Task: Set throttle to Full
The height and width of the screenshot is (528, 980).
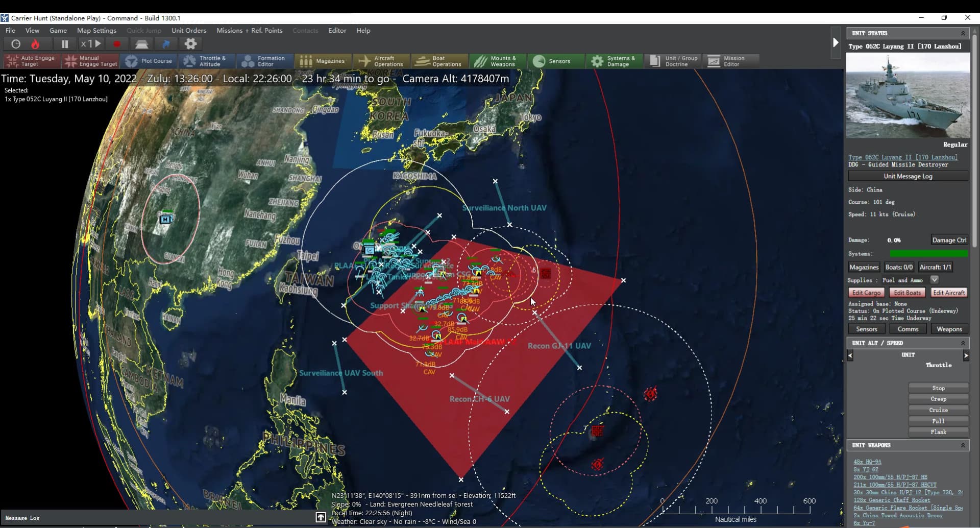Action: pos(938,421)
